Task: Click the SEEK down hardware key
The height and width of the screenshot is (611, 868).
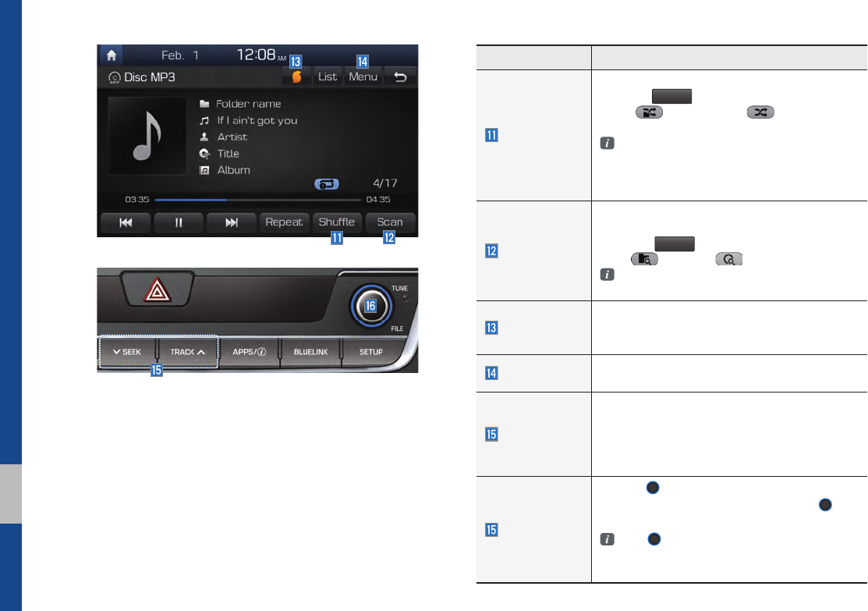Action: click(127, 352)
